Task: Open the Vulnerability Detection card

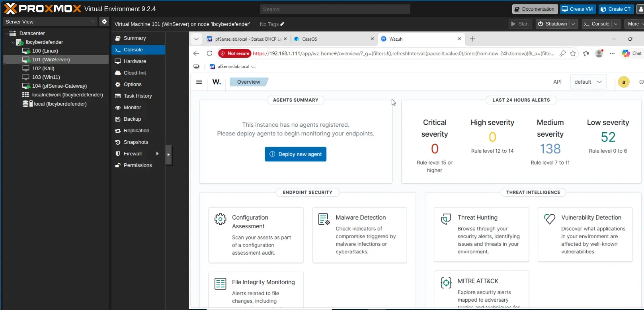Action: click(x=585, y=234)
